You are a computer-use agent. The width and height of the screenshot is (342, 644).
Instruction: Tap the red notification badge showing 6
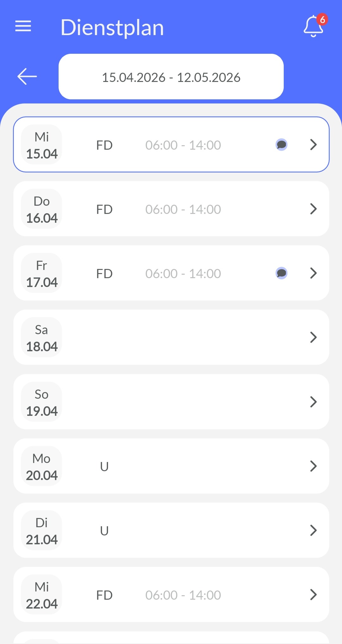tap(322, 20)
